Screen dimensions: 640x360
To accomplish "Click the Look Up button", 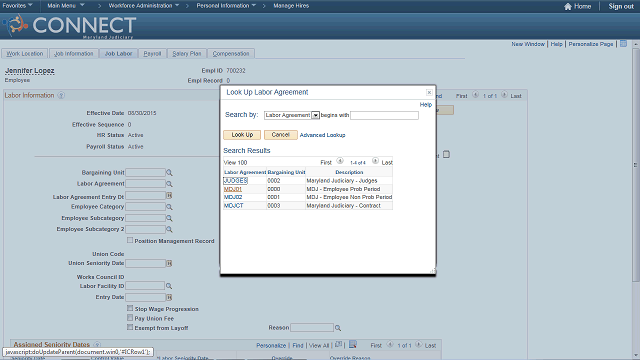I will point(242,135).
